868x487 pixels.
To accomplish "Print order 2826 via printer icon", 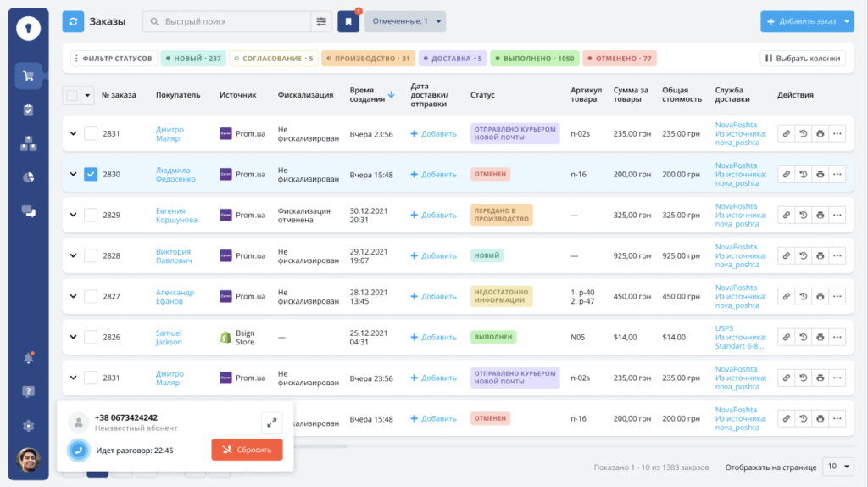I will tap(820, 337).
